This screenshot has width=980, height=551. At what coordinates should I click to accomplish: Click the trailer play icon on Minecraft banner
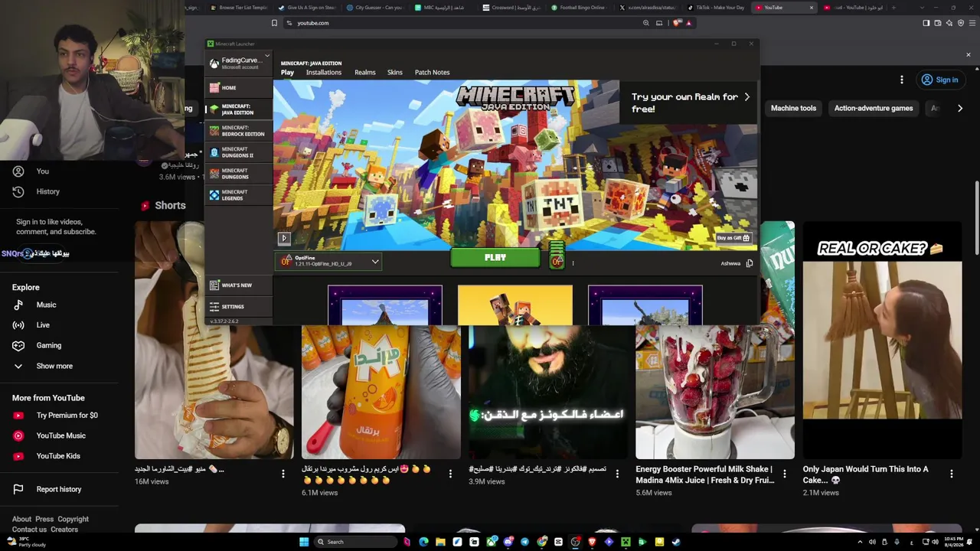[x=284, y=239]
